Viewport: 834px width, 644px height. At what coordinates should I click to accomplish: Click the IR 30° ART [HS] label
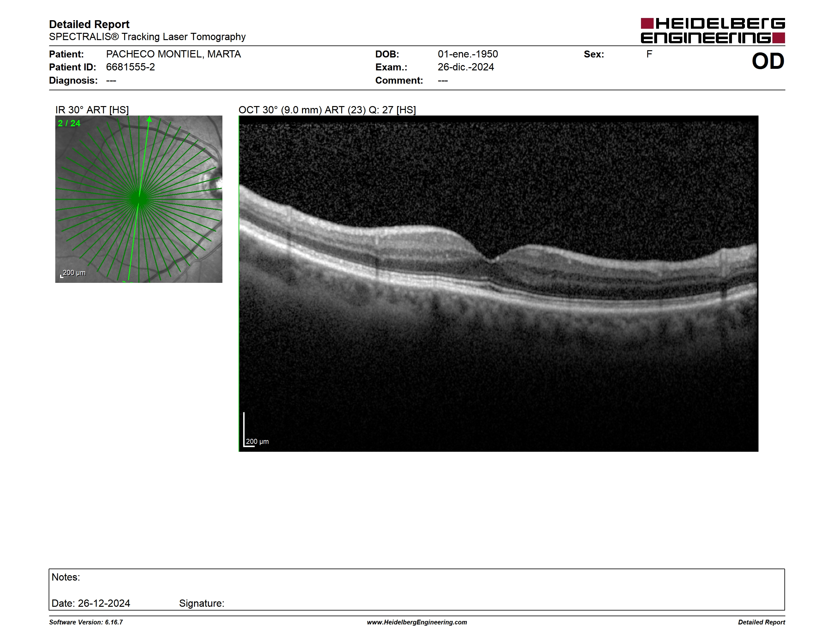(x=92, y=110)
